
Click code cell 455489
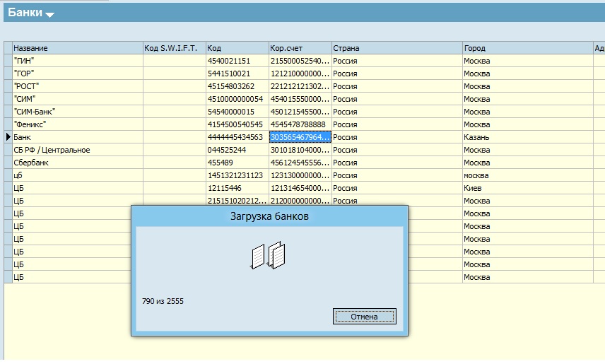click(x=237, y=163)
